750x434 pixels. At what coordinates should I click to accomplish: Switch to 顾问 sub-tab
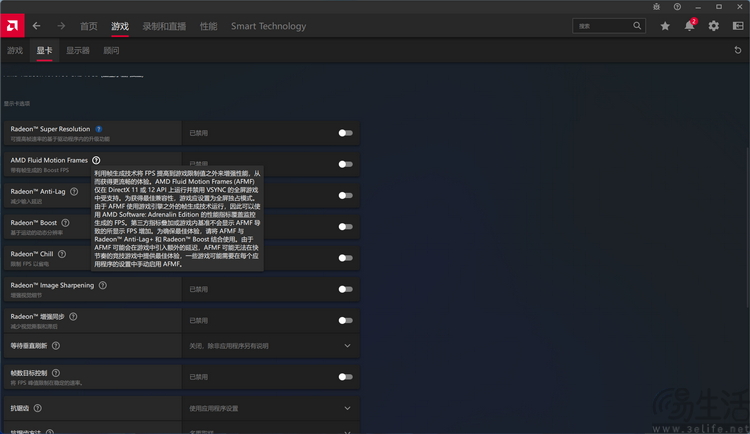tap(111, 50)
